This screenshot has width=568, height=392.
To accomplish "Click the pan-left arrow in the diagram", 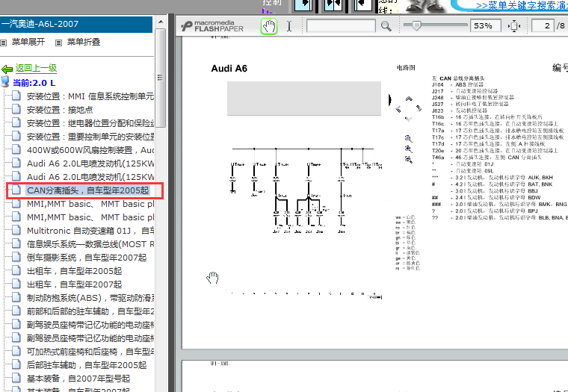I will click(398, 109).
